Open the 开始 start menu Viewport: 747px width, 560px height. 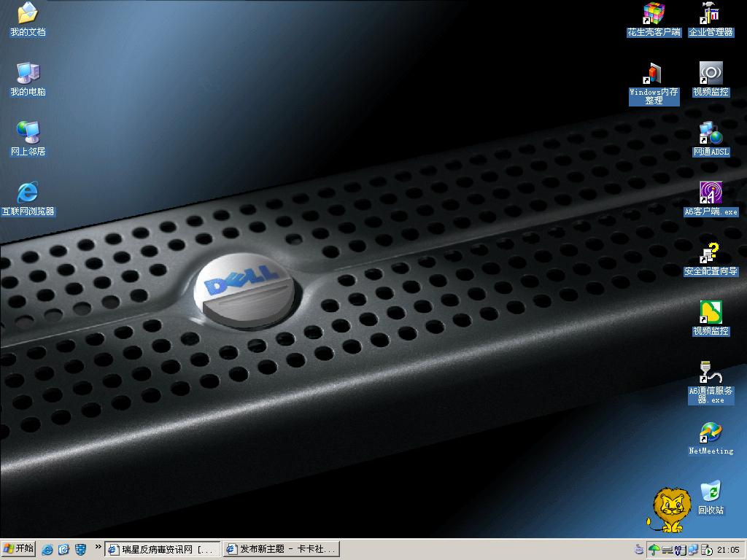point(18,549)
